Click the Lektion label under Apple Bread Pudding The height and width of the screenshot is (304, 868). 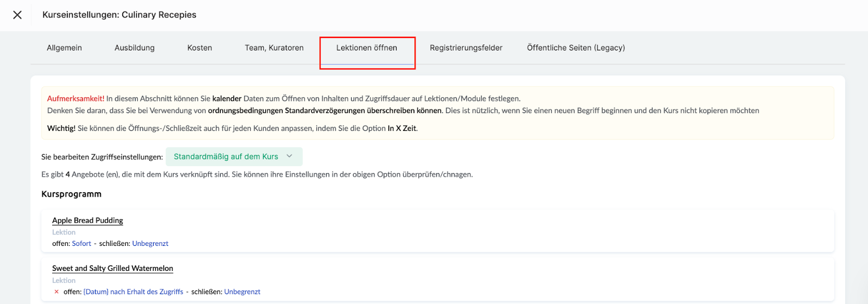(x=63, y=232)
